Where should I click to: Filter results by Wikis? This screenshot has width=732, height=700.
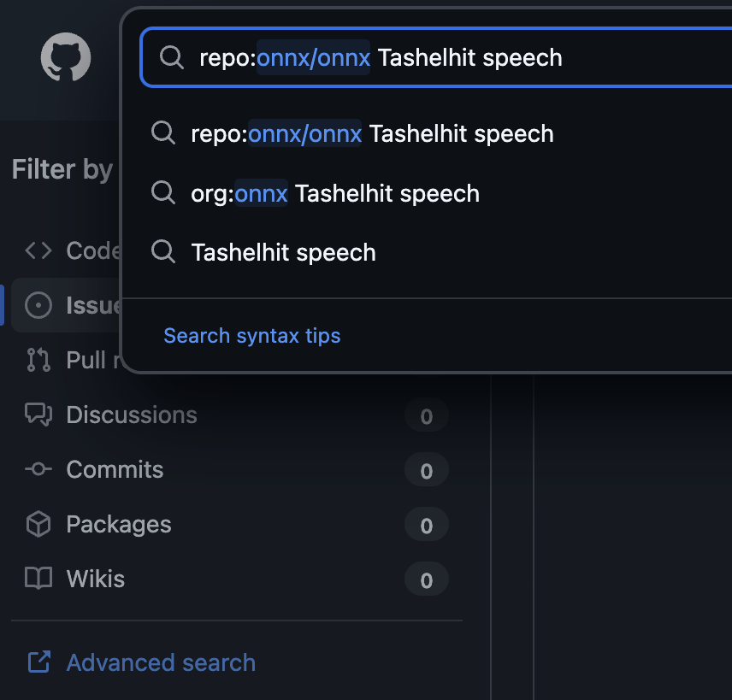click(x=96, y=579)
